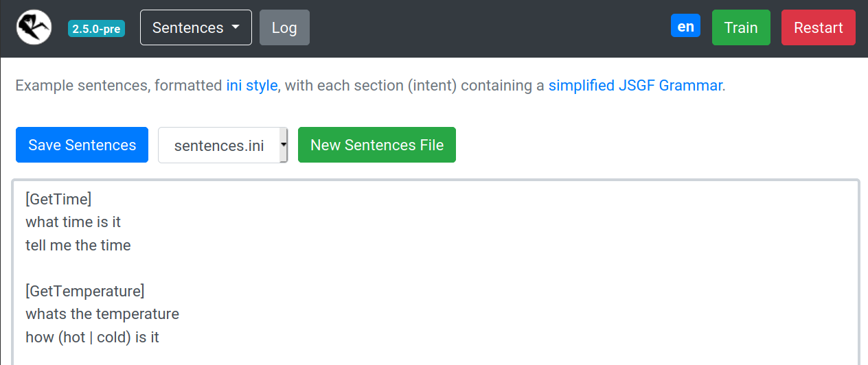Viewport: 868px width, 365px height.
Task: Place cursor on 'what time is it'
Action: tap(73, 222)
